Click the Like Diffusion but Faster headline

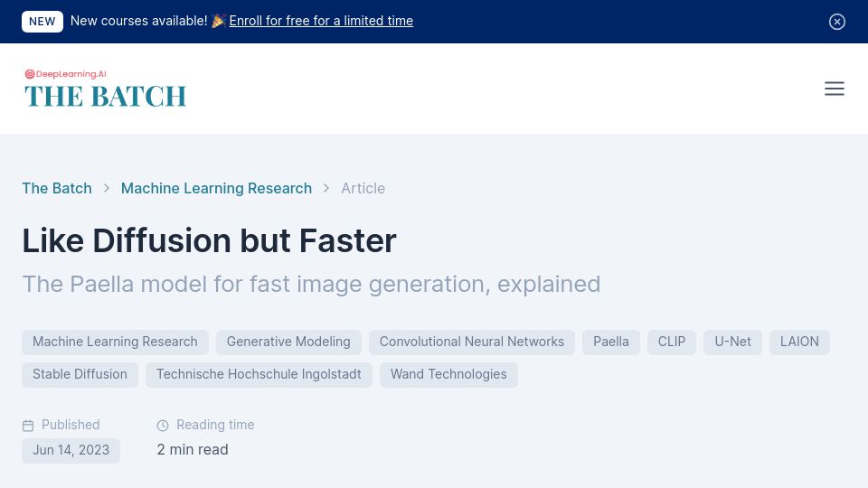point(209,240)
